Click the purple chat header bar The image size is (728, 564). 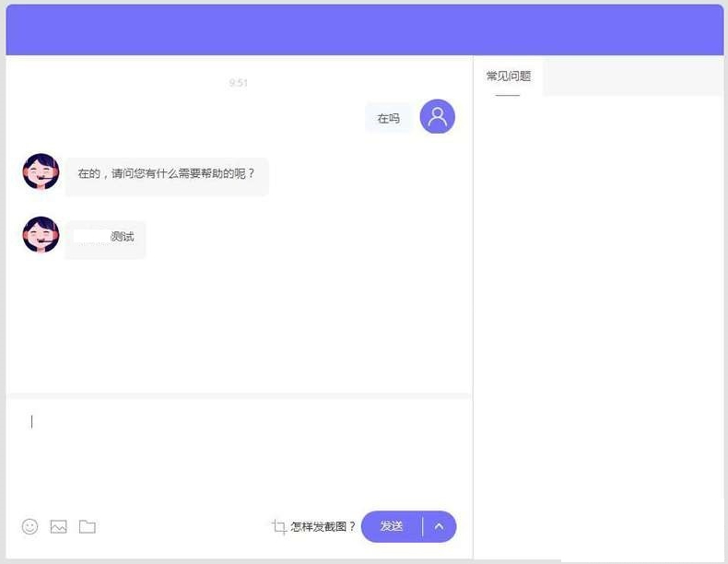(x=364, y=30)
